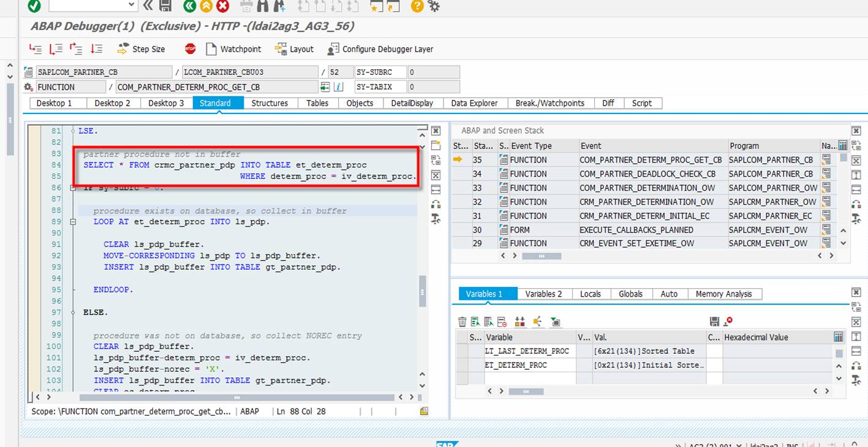Click the Step Size button
This screenshot has width=868, height=447.
pos(141,49)
